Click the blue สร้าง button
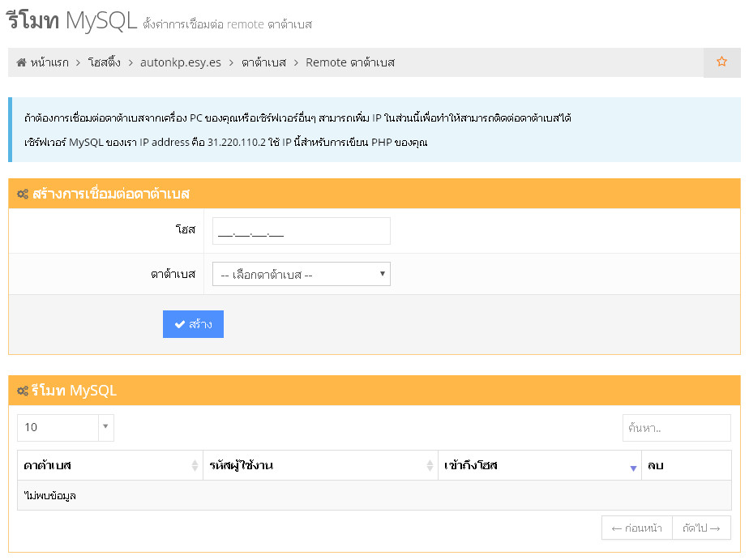 point(193,324)
